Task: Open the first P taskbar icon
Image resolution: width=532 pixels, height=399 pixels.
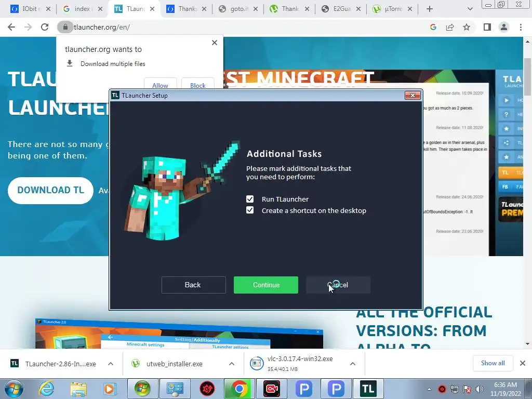Action: [303, 389]
